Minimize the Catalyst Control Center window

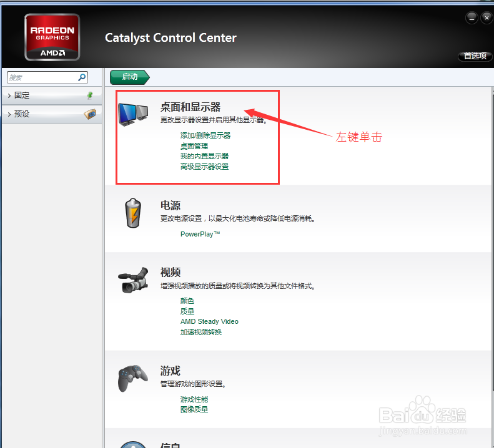tap(472, 18)
